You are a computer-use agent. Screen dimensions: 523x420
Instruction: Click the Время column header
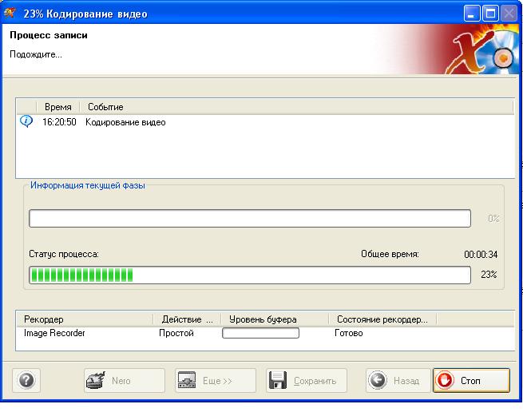[x=58, y=107]
